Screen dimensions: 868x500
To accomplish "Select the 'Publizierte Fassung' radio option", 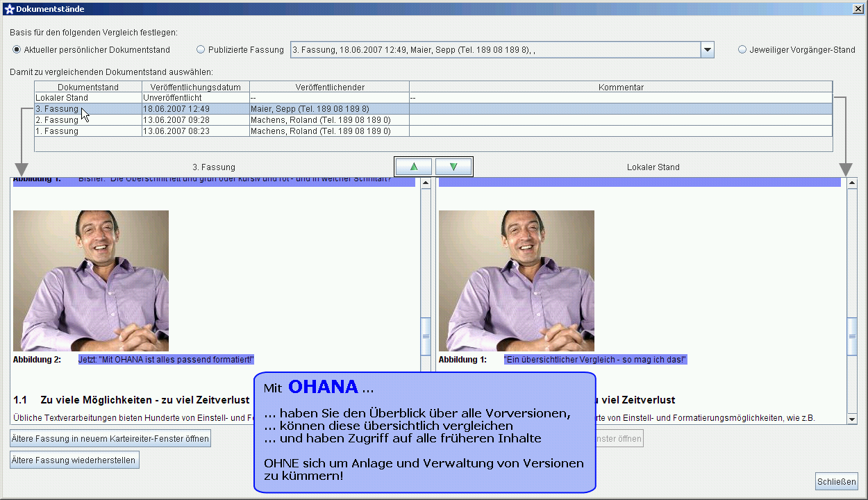I will point(201,50).
